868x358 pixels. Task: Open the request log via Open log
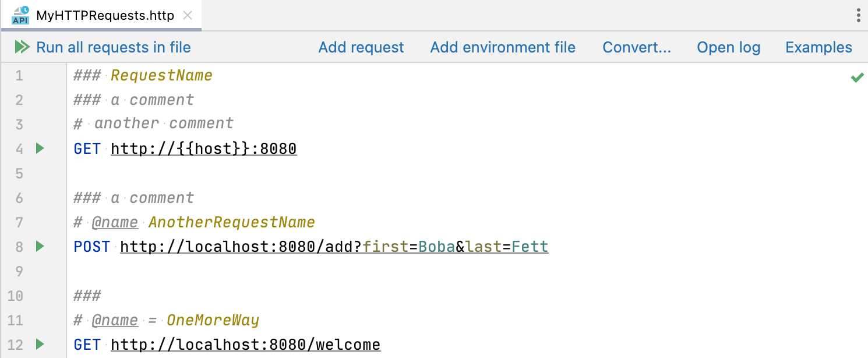[728, 47]
